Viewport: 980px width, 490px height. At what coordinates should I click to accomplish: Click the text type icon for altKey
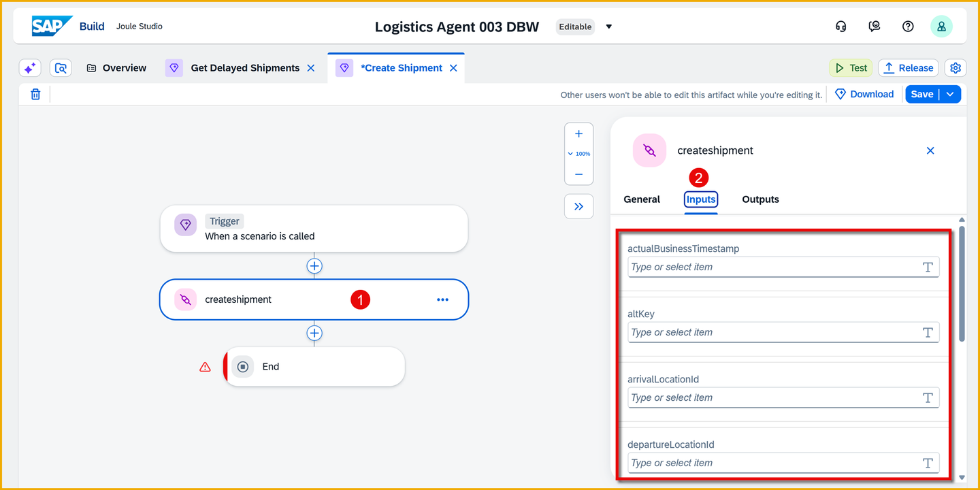point(927,333)
